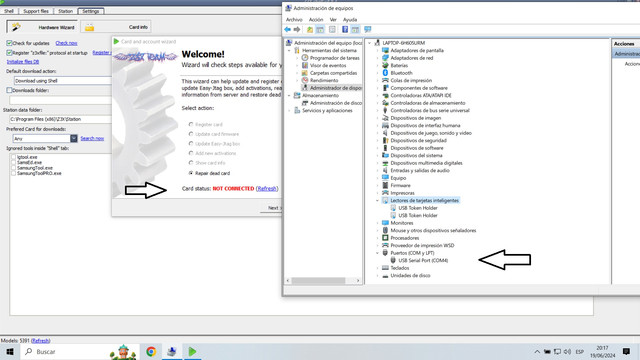Select Lectores de tarjetas inteligentes category
640x360 pixels.
[x=424, y=200]
